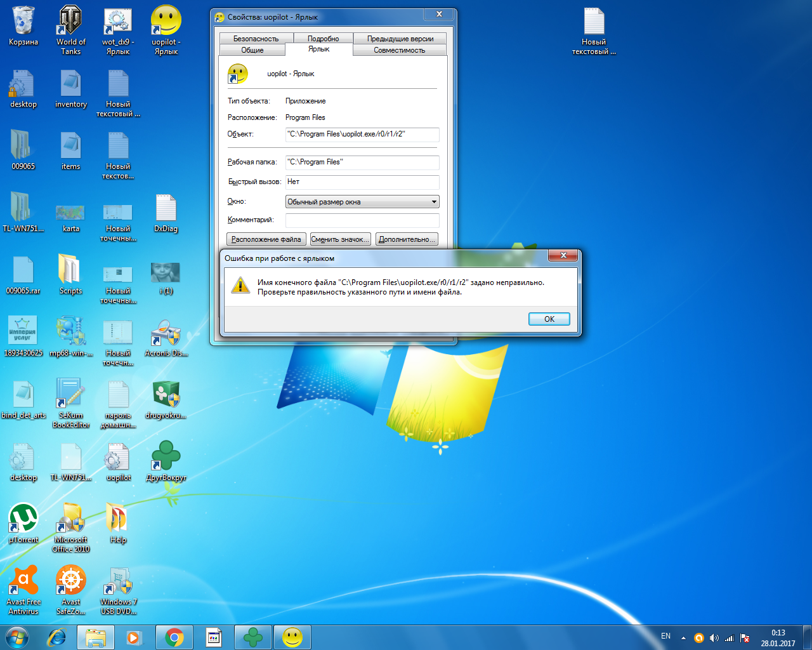Select the Корзина recycle bin icon
Viewport: 812px width, 650px height.
coord(23,23)
